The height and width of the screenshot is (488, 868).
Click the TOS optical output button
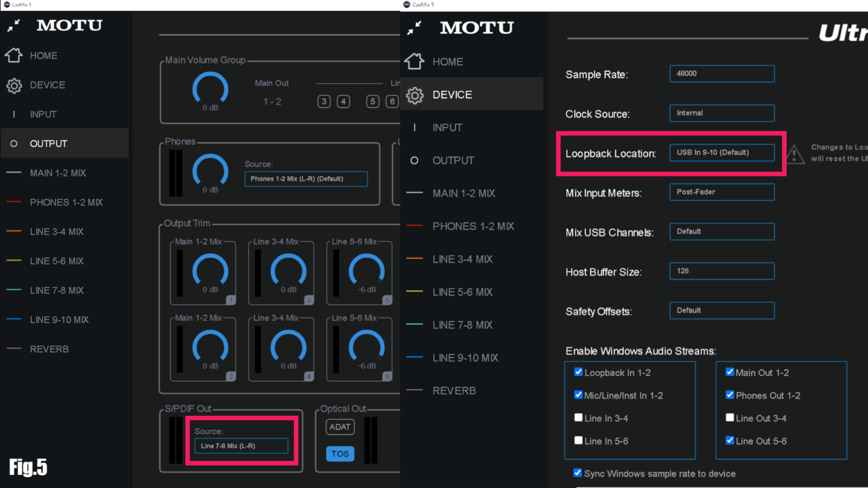coord(340,454)
